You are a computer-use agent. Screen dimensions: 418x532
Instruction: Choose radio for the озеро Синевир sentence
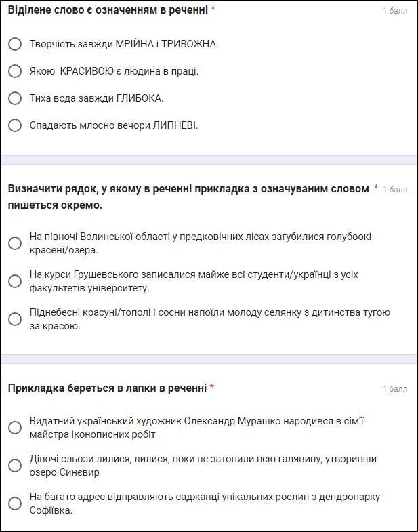(15, 466)
